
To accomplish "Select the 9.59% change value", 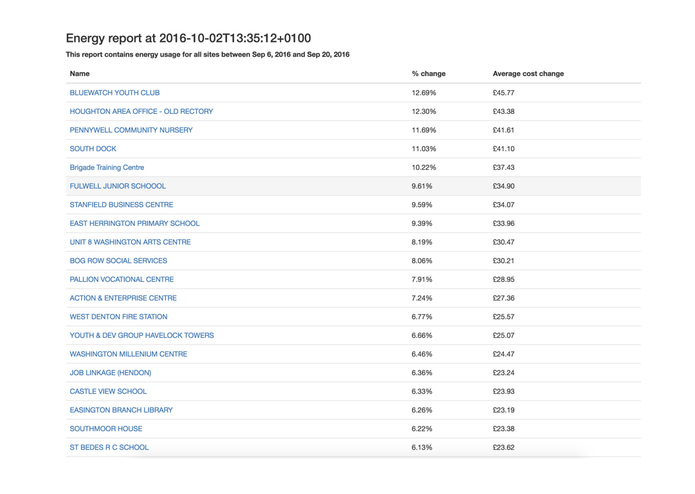I will click(422, 205).
